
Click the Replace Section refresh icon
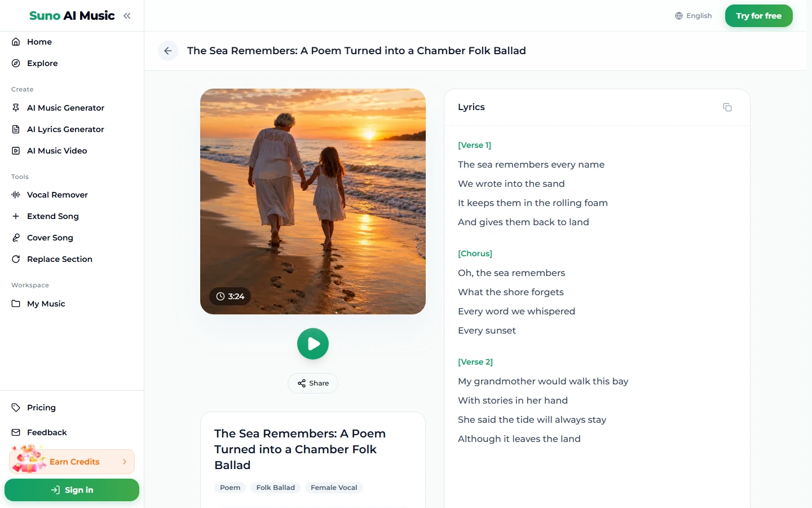pos(16,259)
